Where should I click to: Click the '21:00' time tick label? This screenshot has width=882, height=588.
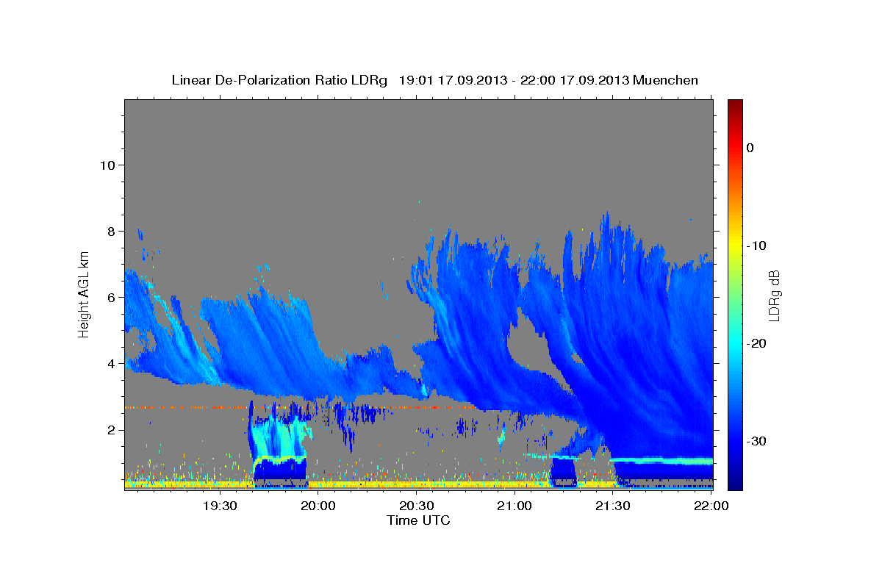[x=514, y=506]
